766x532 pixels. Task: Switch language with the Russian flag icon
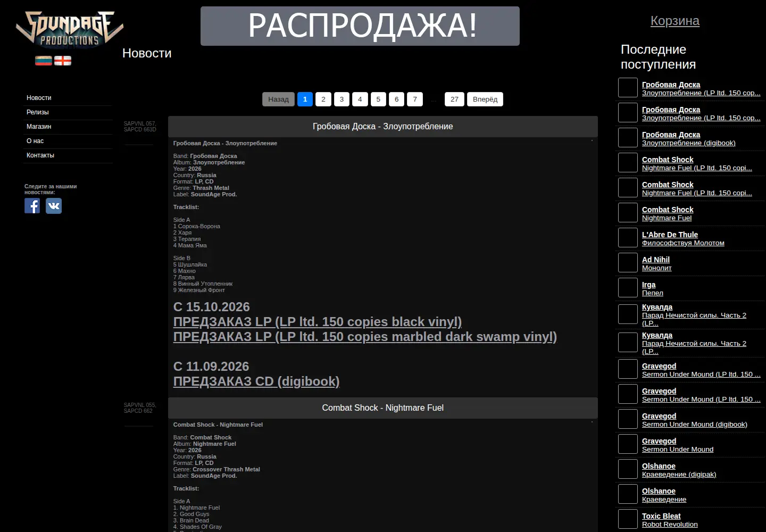coord(44,61)
